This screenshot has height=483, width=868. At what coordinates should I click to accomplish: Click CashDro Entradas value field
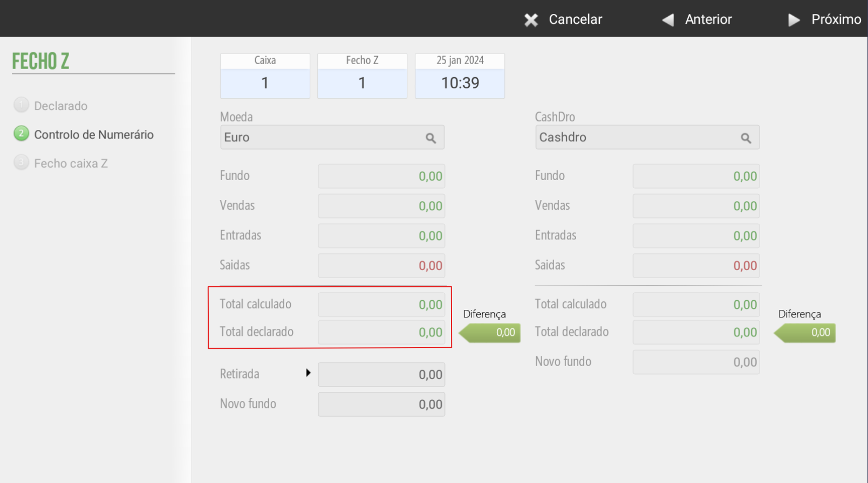pos(696,236)
